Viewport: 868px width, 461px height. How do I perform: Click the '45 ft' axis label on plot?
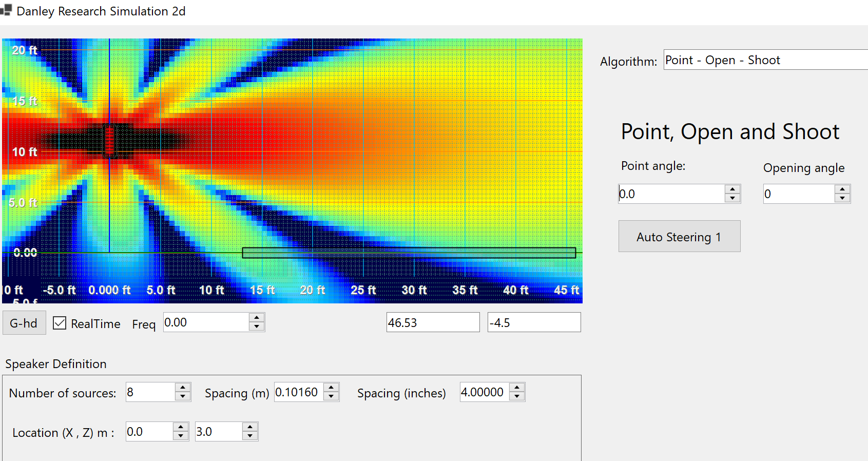pos(566,290)
